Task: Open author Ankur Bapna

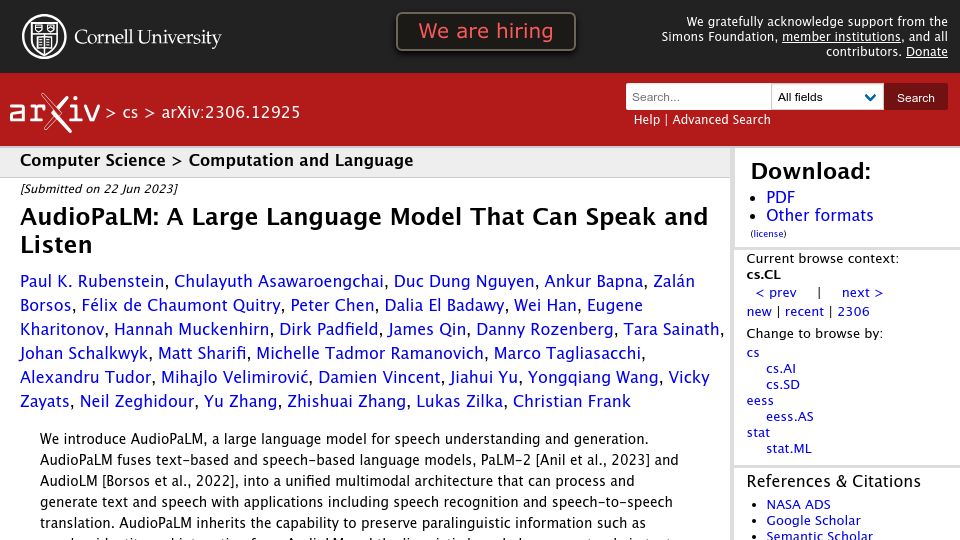Action: (x=593, y=281)
